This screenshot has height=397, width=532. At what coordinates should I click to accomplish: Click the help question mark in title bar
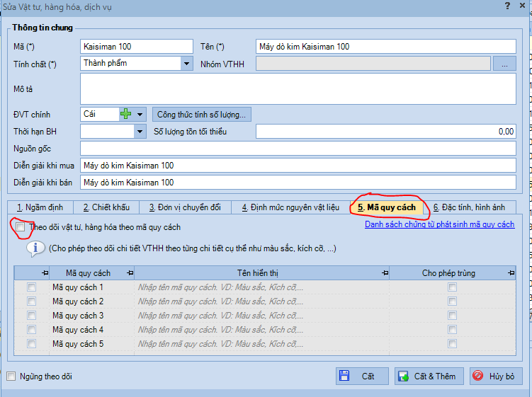tap(506, 6)
